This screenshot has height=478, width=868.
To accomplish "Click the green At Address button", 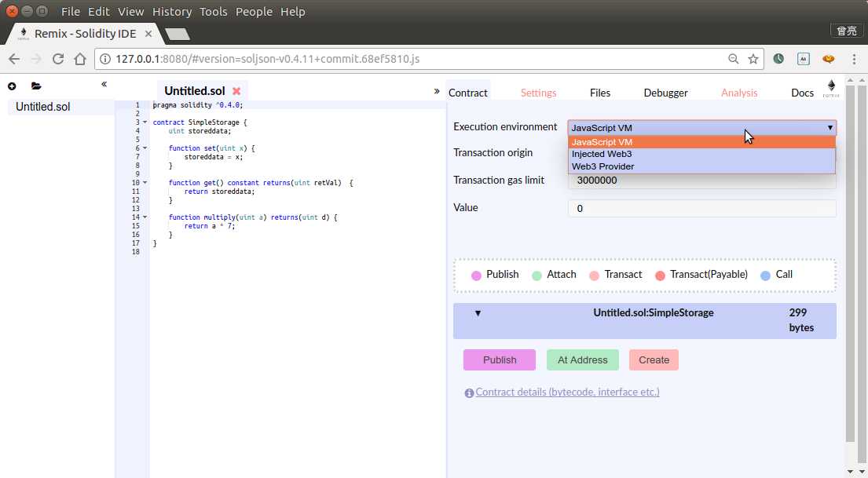I will 582,360.
